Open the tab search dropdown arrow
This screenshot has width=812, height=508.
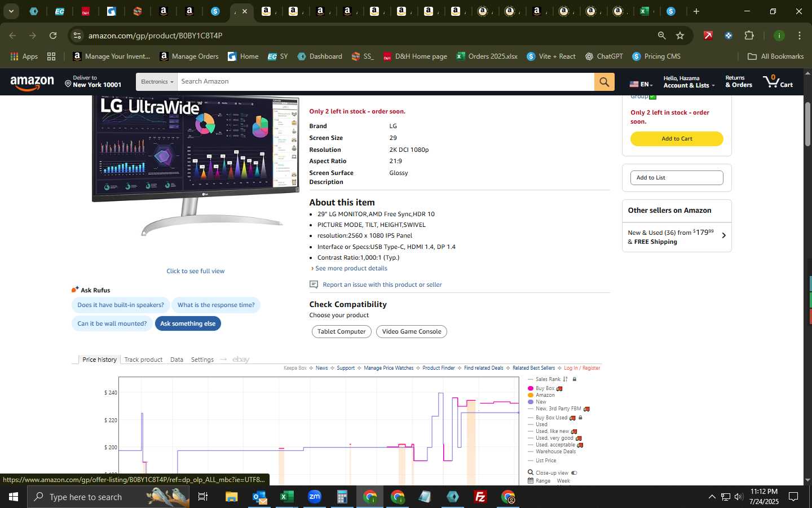[x=11, y=11]
